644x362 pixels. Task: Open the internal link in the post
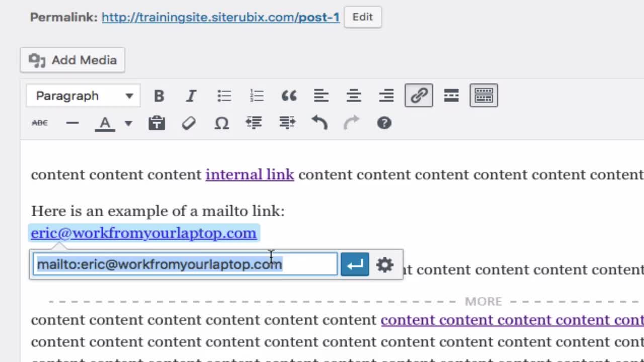pyautogui.click(x=250, y=174)
